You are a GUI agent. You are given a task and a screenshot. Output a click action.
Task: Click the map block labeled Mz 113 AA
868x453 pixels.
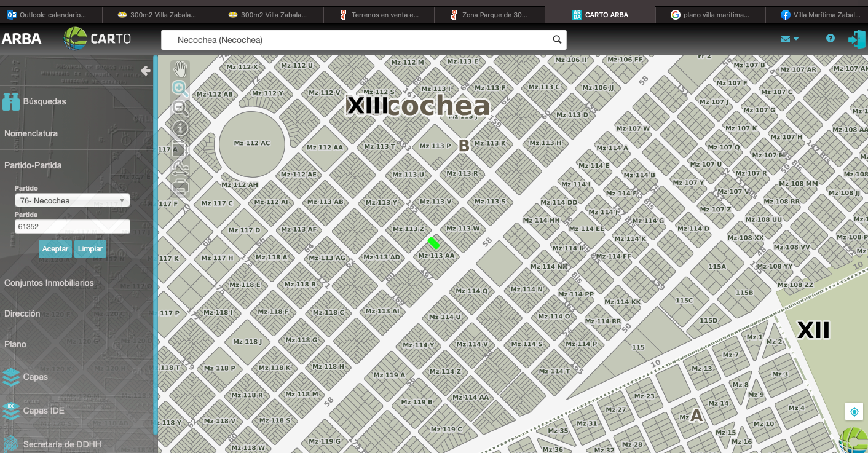pos(436,256)
